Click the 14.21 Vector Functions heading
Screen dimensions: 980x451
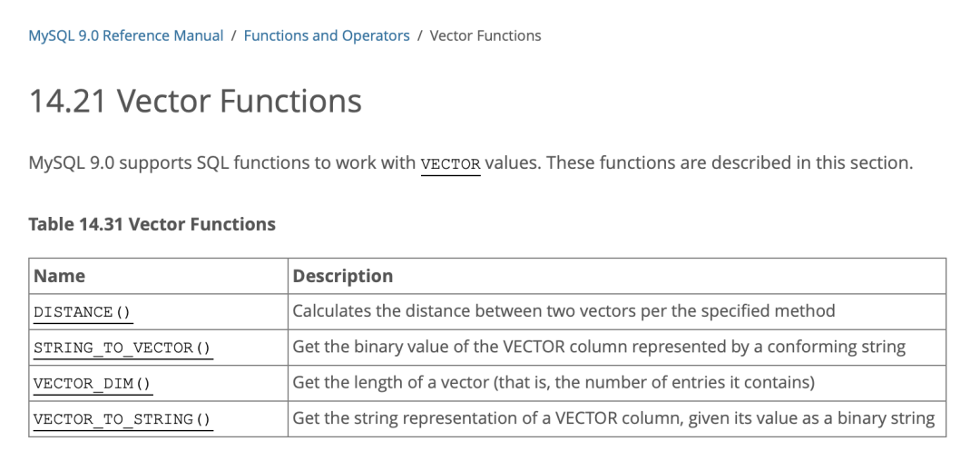196,101
